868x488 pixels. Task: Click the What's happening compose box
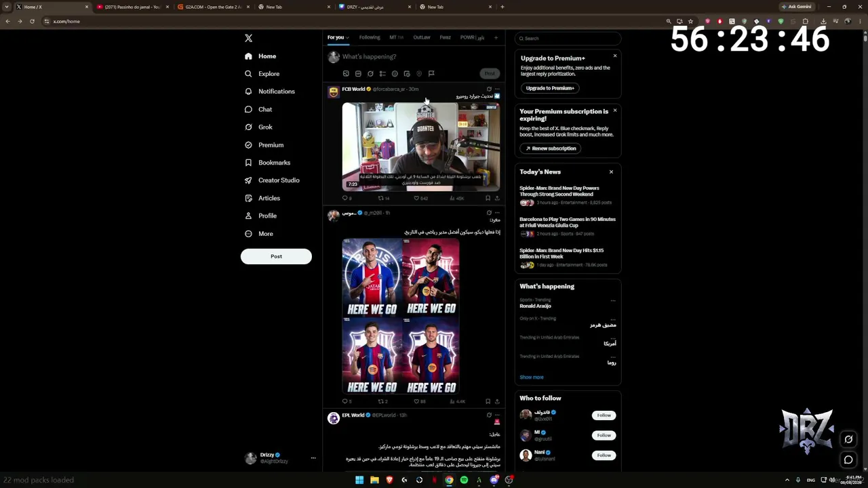[x=420, y=57]
